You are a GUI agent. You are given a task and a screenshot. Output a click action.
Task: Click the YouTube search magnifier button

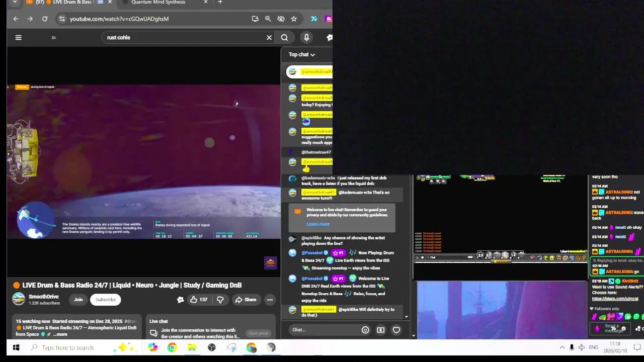pyautogui.click(x=284, y=37)
